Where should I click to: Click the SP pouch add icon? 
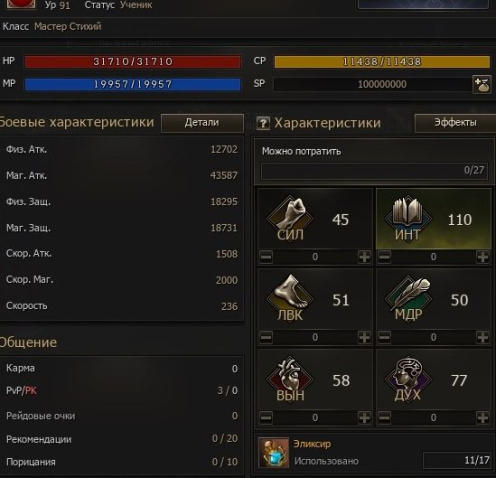click(x=482, y=84)
